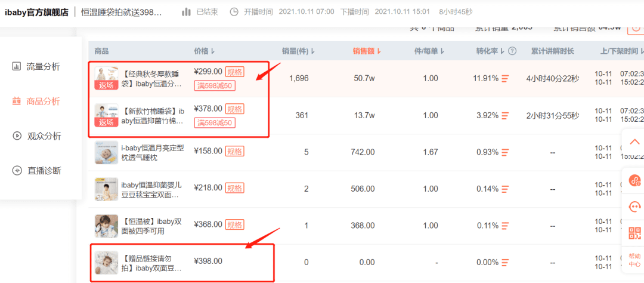Click the orange mini-program round icon
644x283 pixels.
[635, 180]
